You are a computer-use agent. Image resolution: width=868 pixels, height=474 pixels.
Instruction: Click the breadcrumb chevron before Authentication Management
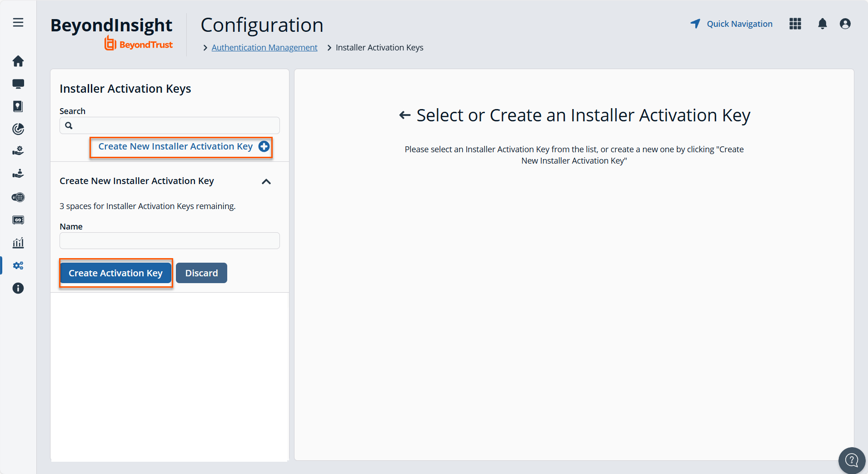coord(205,48)
